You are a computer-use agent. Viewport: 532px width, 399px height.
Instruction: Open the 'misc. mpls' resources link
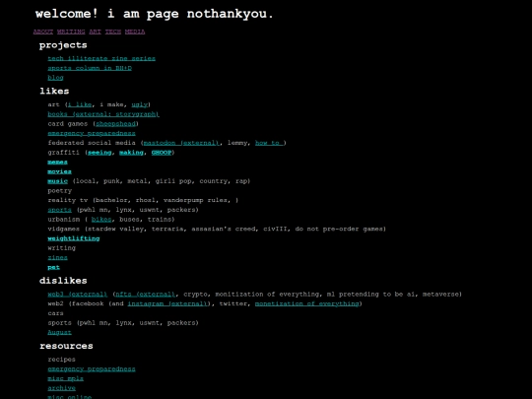click(x=65, y=378)
